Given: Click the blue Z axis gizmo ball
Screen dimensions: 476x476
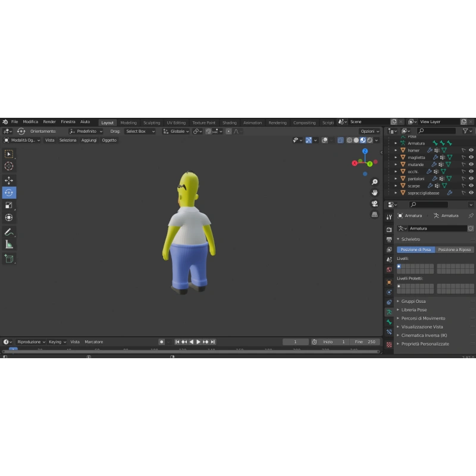Looking at the screenshot, I should click(365, 151).
